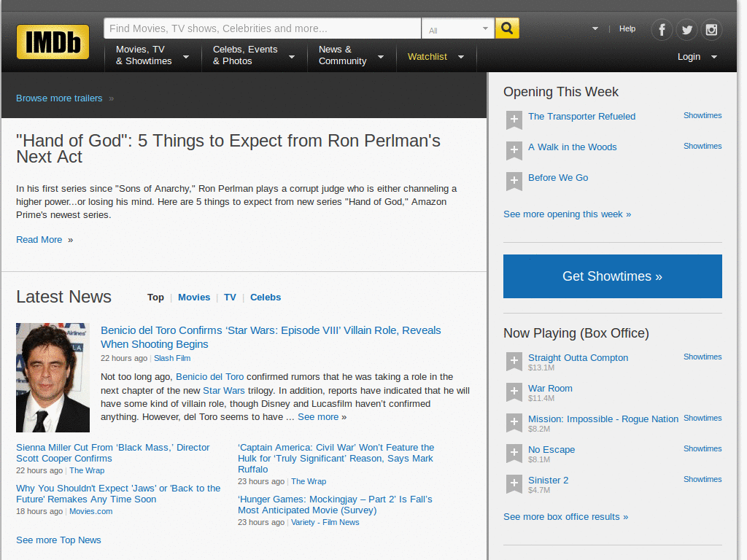Switch to TV news tab
747x560 pixels.
[x=230, y=297]
